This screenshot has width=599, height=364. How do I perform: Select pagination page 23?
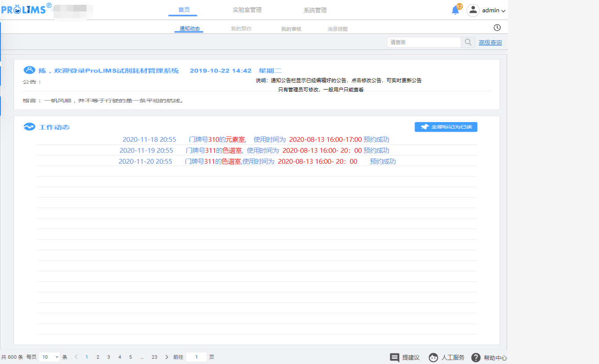tap(155, 357)
